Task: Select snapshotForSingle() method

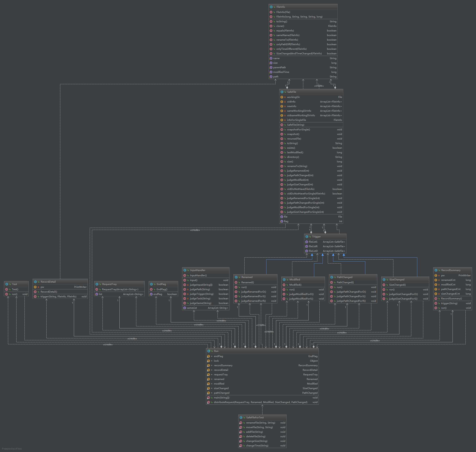Action: point(311,130)
